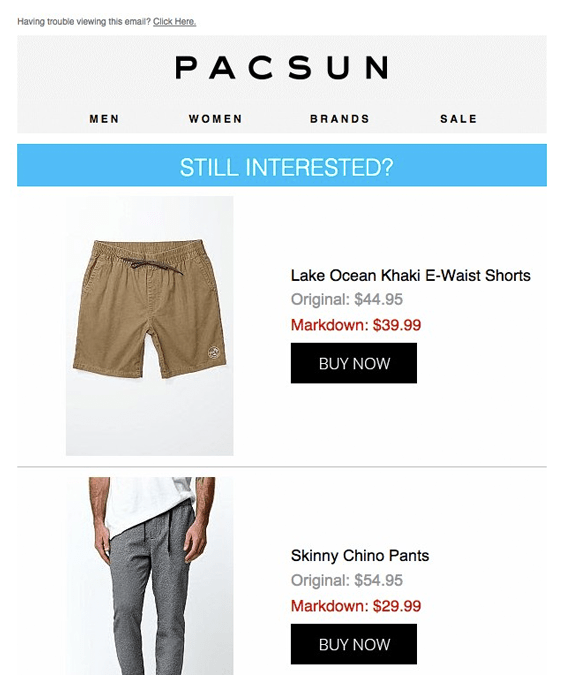Open the gray chino pants product image
This screenshot has width=564, height=675.
click(x=149, y=576)
